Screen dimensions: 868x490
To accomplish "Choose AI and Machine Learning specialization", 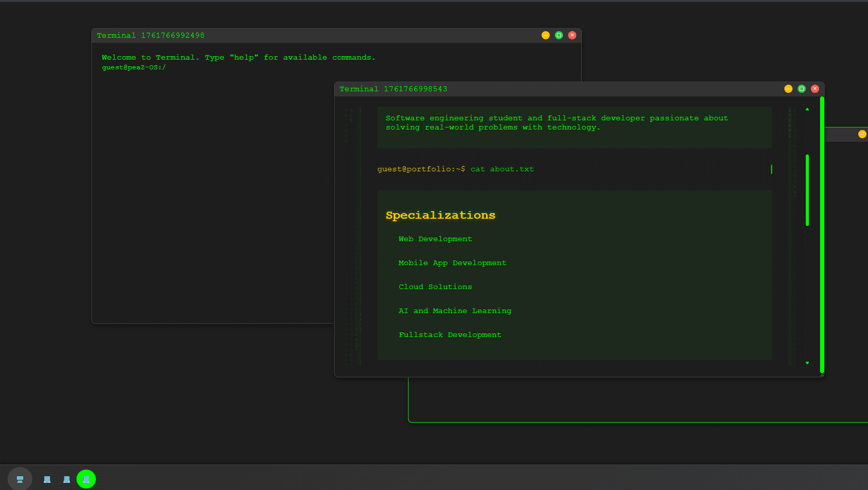I will [454, 311].
